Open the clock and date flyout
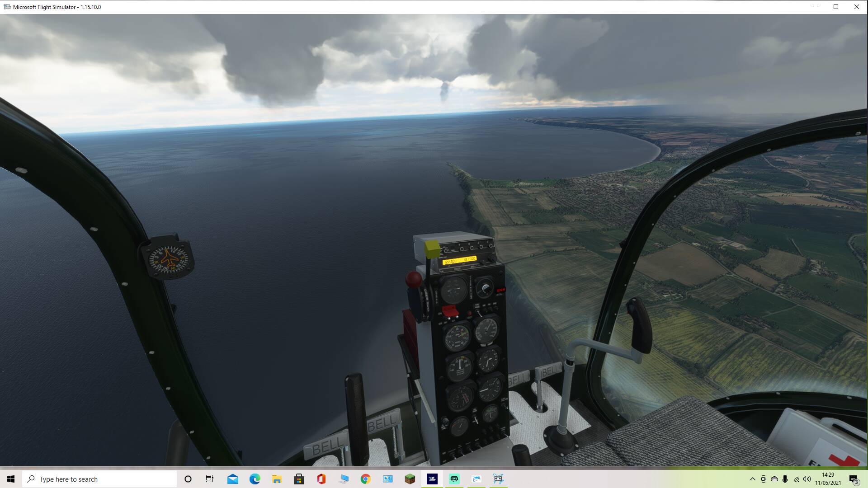Image resolution: width=868 pixels, height=488 pixels. coord(828,479)
